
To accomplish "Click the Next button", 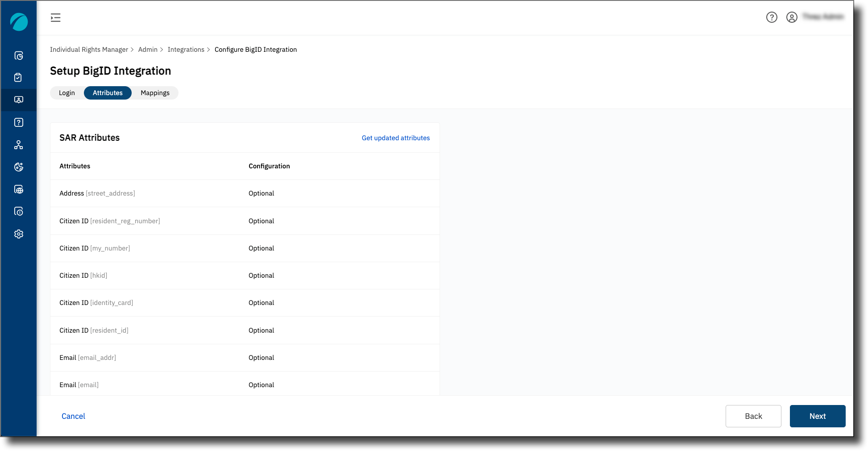I will coord(817,416).
